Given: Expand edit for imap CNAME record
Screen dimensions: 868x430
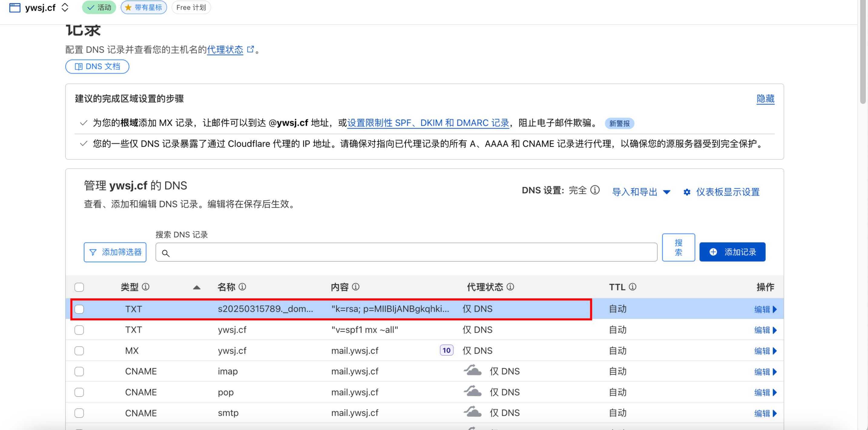Looking at the screenshot, I should (765, 372).
